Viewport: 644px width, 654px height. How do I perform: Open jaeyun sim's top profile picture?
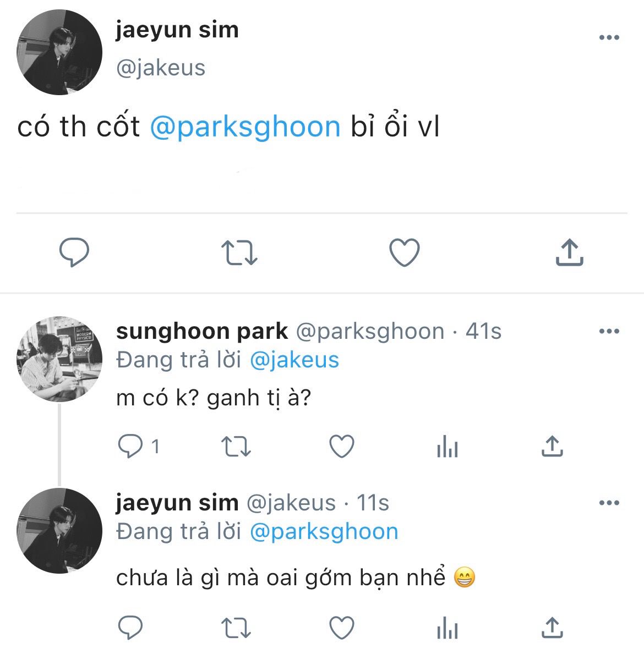[59, 52]
